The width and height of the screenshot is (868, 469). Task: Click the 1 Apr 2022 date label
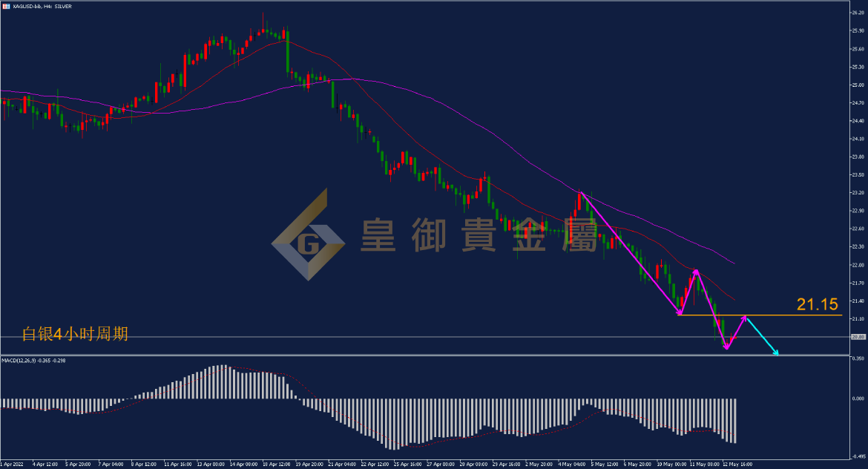point(12,464)
